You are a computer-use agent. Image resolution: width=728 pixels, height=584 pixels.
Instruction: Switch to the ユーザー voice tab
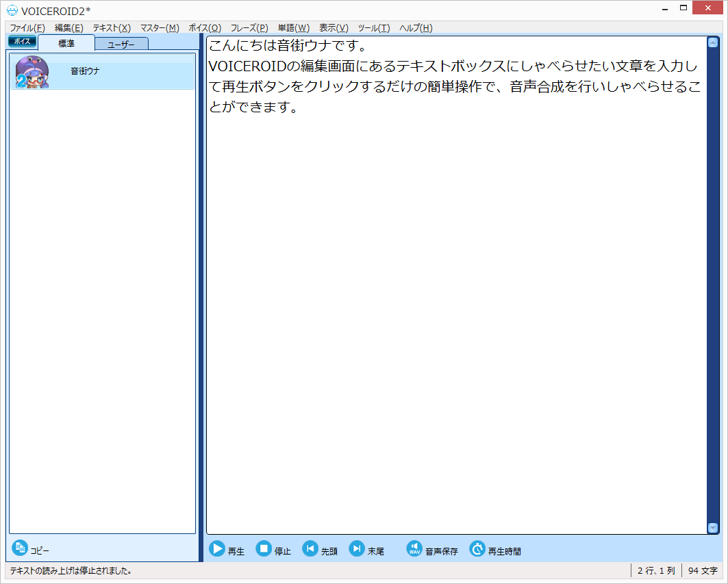pos(121,45)
